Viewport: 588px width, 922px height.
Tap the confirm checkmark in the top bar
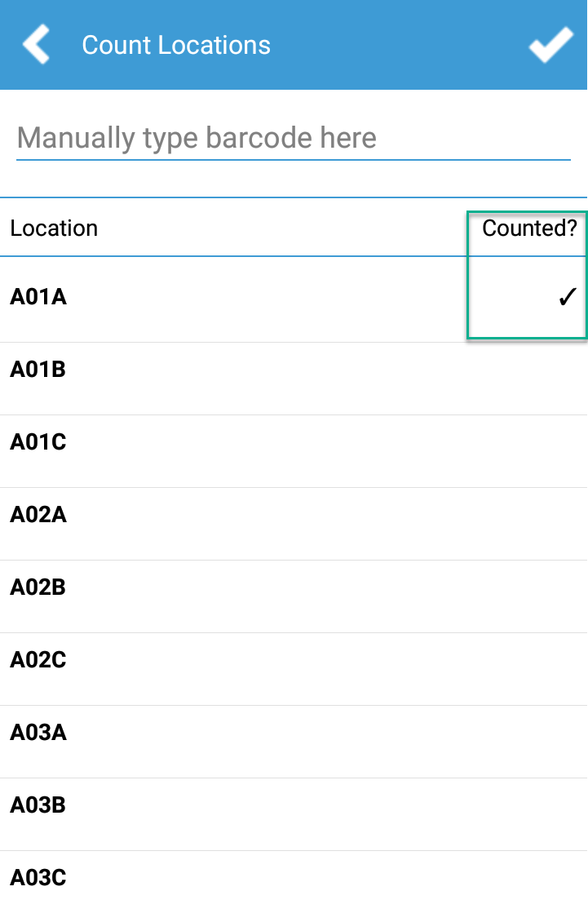pos(550,45)
